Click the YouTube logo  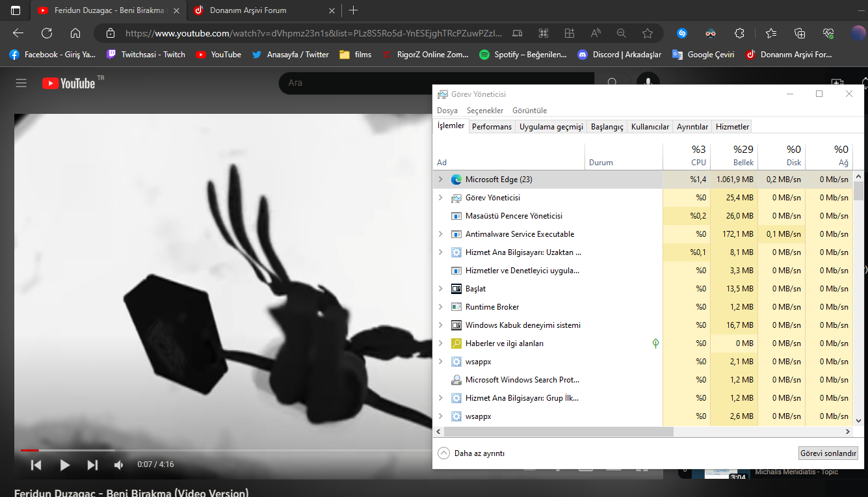(x=69, y=83)
